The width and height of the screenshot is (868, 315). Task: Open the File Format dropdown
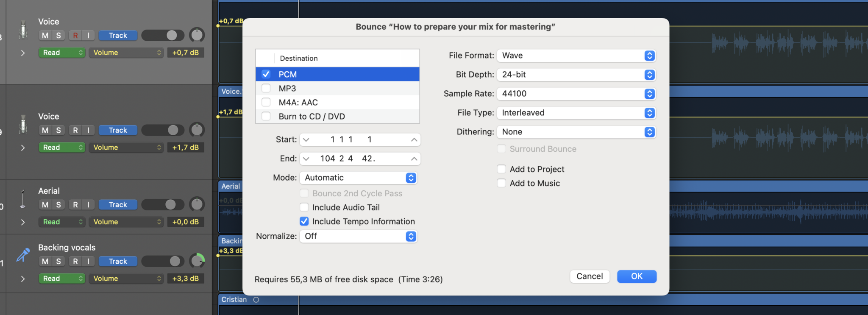point(576,56)
